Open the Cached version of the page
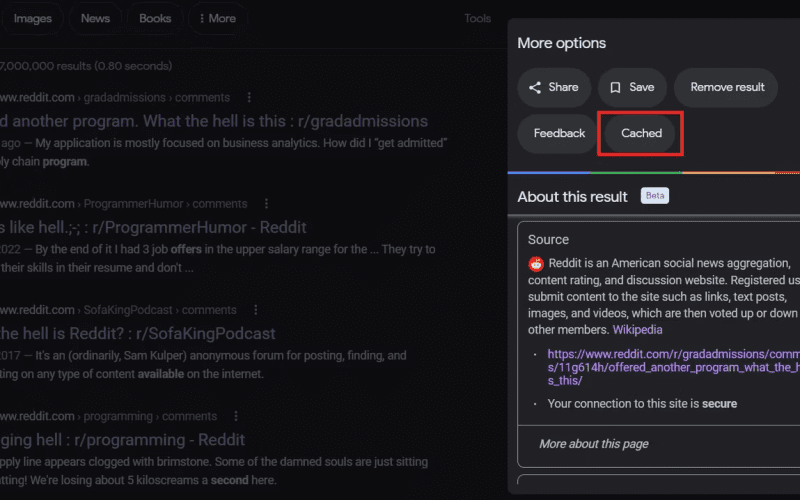The width and height of the screenshot is (800, 500). point(641,134)
